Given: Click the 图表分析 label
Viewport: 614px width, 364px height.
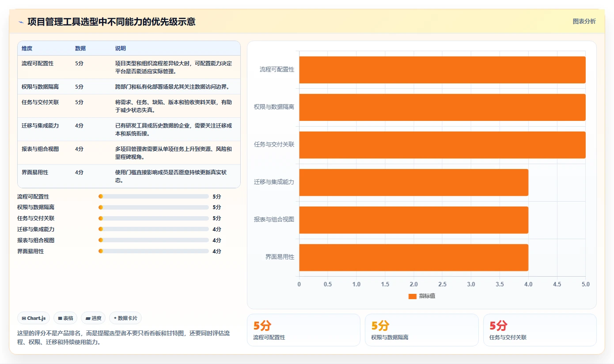Looking at the screenshot, I should coord(584,21).
